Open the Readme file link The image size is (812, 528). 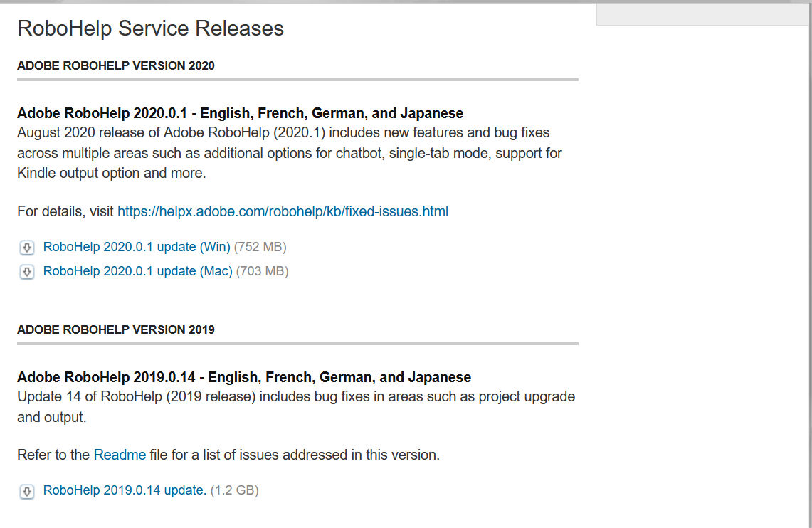120,455
